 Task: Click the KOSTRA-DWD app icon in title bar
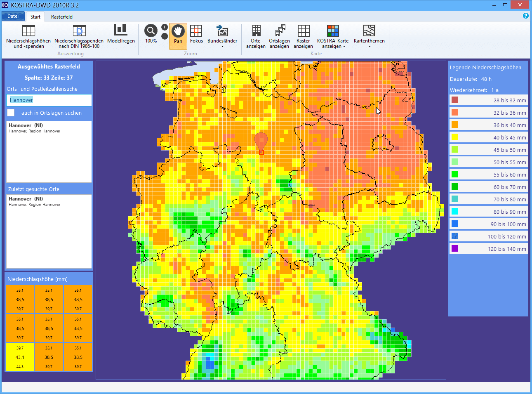point(5,5)
